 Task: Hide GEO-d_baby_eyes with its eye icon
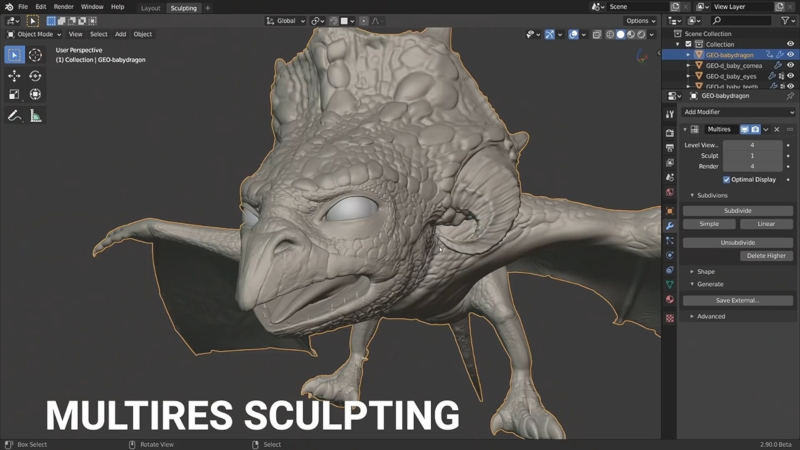pyautogui.click(x=790, y=76)
